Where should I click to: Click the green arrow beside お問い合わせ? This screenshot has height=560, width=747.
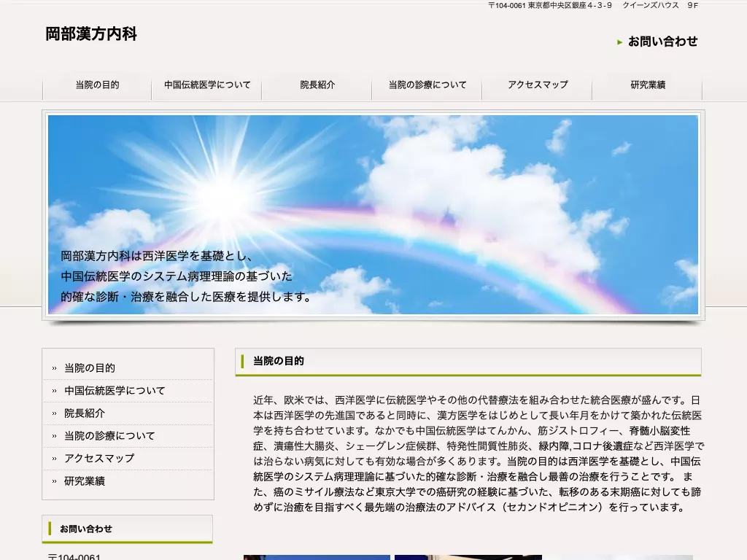620,42
